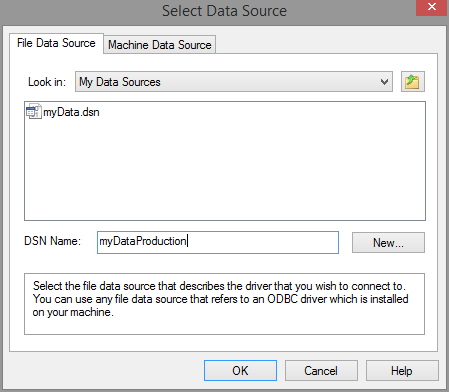Switch to File Data Source tab
Image resolution: width=449 pixels, height=392 pixels.
56,43
